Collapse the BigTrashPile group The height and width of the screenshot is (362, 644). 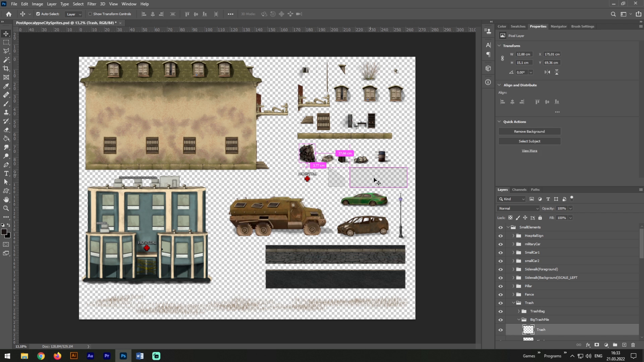pos(519,319)
